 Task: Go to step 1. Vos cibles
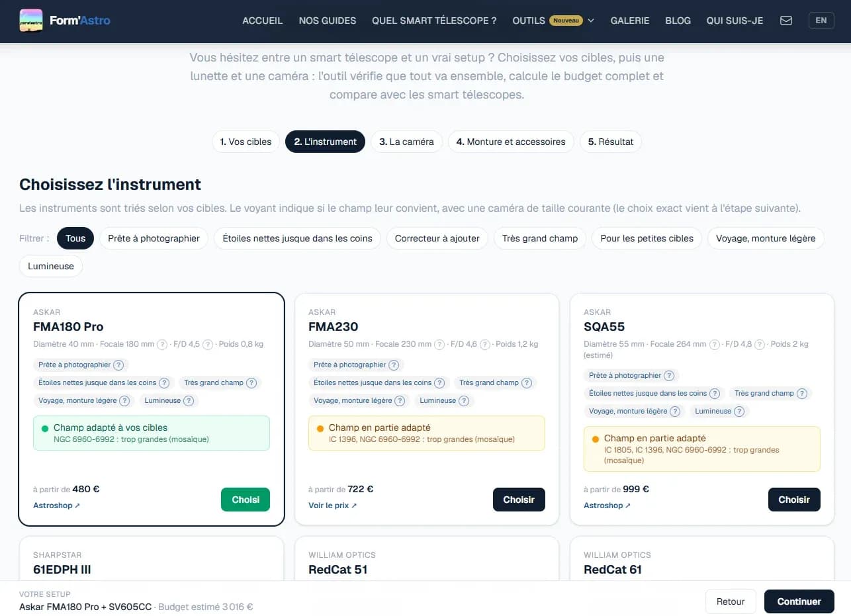point(246,142)
